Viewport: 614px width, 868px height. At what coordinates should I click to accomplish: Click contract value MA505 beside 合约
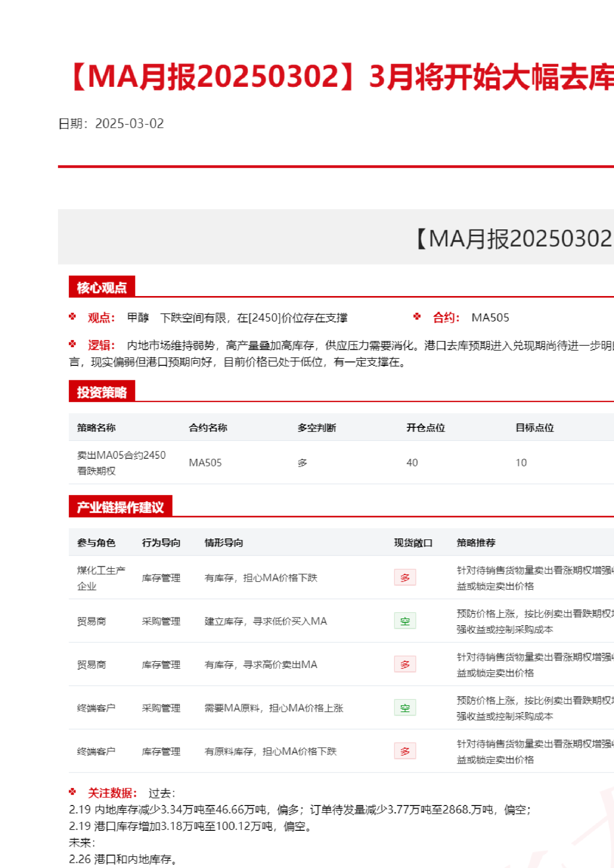[x=490, y=318]
